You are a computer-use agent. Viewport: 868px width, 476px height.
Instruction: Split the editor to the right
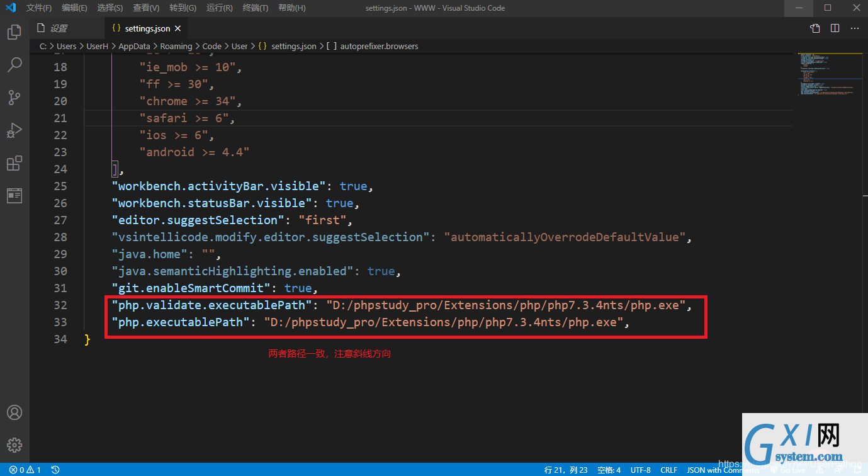click(x=835, y=28)
